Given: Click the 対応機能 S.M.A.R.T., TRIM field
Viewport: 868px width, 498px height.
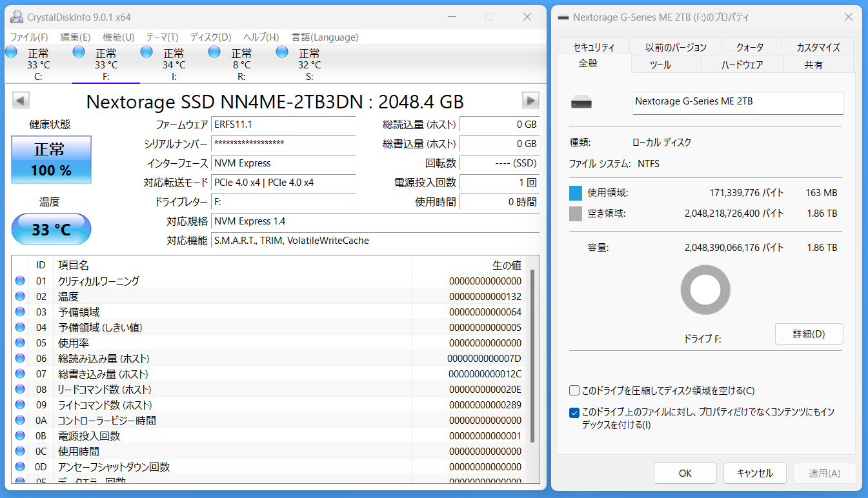Looking at the screenshot, I should click(376, 241).
